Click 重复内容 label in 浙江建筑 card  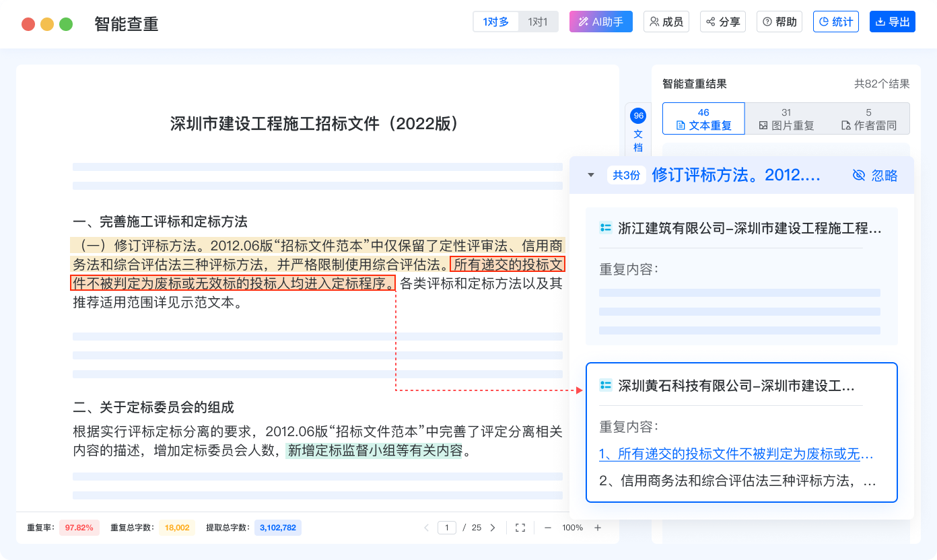pos(629,269)
